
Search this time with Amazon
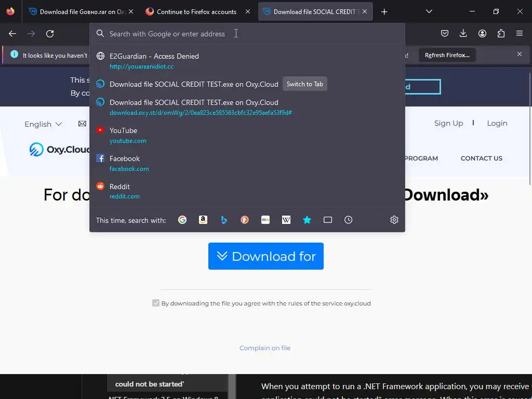203,220
